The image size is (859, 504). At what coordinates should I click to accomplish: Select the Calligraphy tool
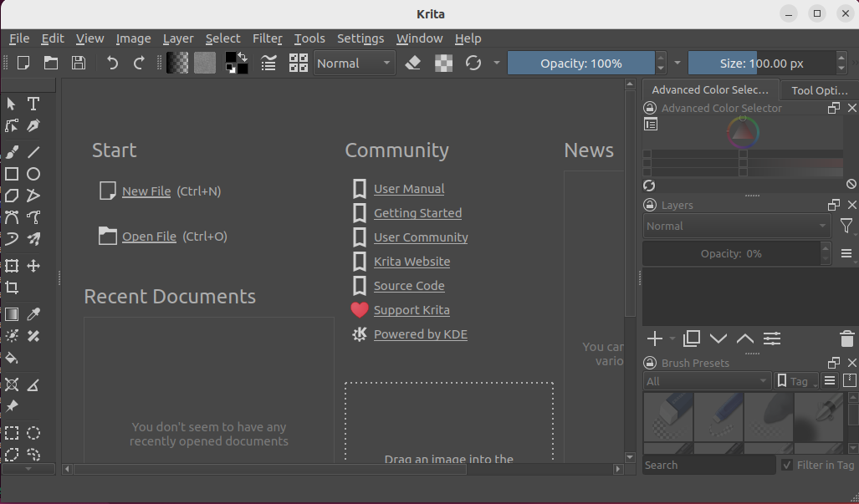point(33,126)
